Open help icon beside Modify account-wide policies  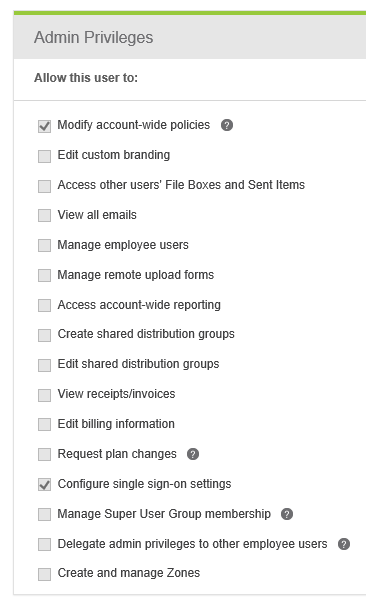(227, 125)
